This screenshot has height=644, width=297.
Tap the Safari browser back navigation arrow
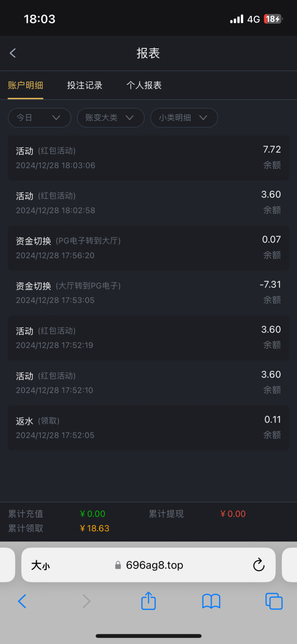click(x=22, y=601)
